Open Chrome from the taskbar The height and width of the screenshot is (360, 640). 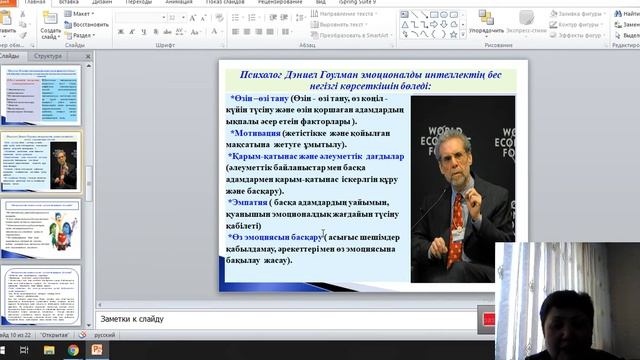(x=73, y=350)
